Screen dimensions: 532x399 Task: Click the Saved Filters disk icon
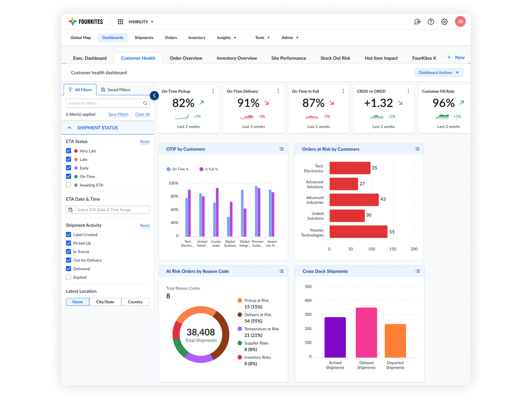[103, 90]
